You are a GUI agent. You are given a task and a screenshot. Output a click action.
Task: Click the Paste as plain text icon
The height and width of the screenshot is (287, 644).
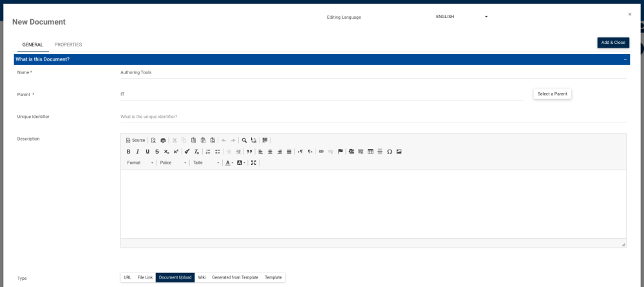tap(203, 140)
